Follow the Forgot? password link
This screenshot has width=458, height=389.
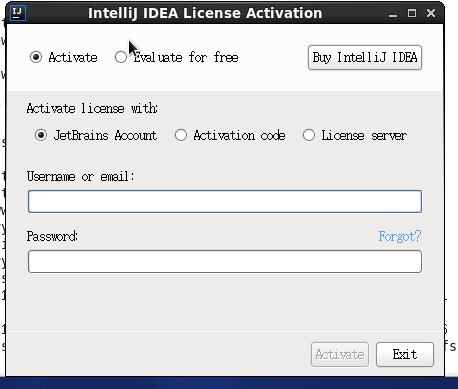point(400,236)
